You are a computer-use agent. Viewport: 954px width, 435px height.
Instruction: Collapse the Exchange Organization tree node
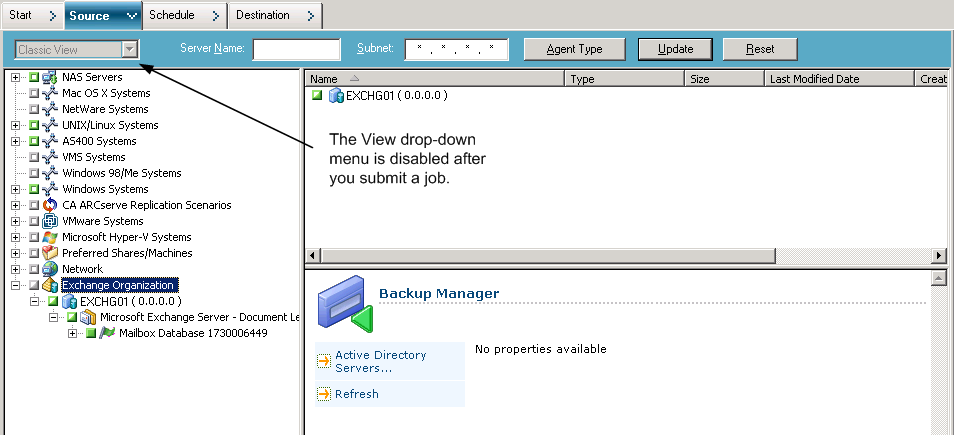click(15, 285)
